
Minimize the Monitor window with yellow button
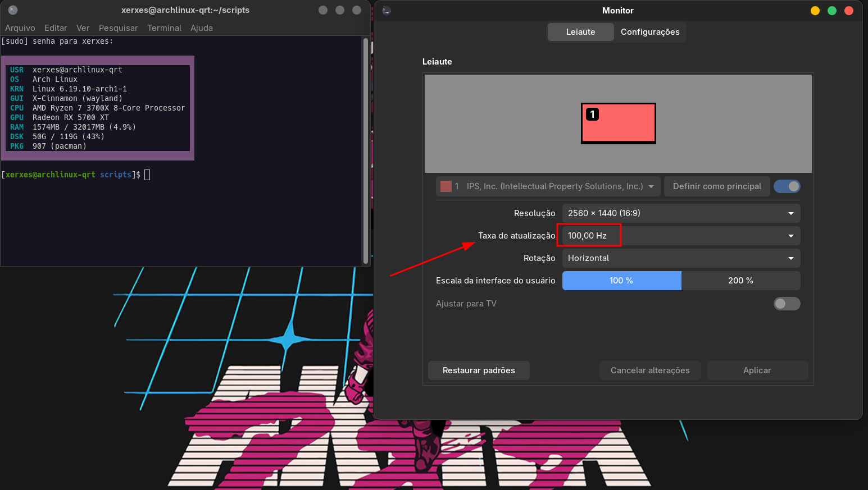[815, 11]
